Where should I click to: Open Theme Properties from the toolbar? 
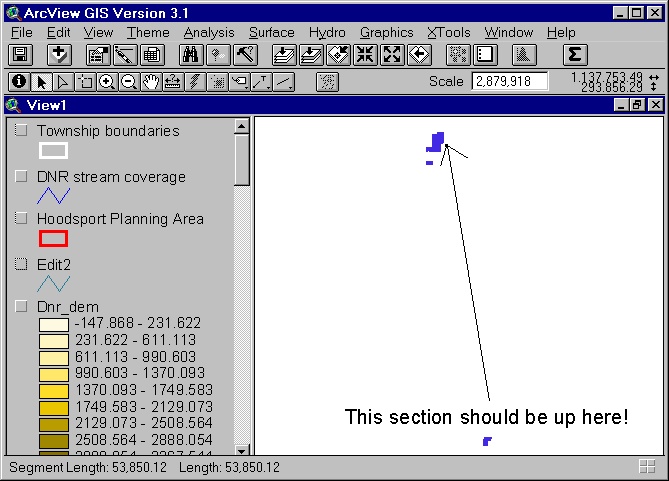98,55
